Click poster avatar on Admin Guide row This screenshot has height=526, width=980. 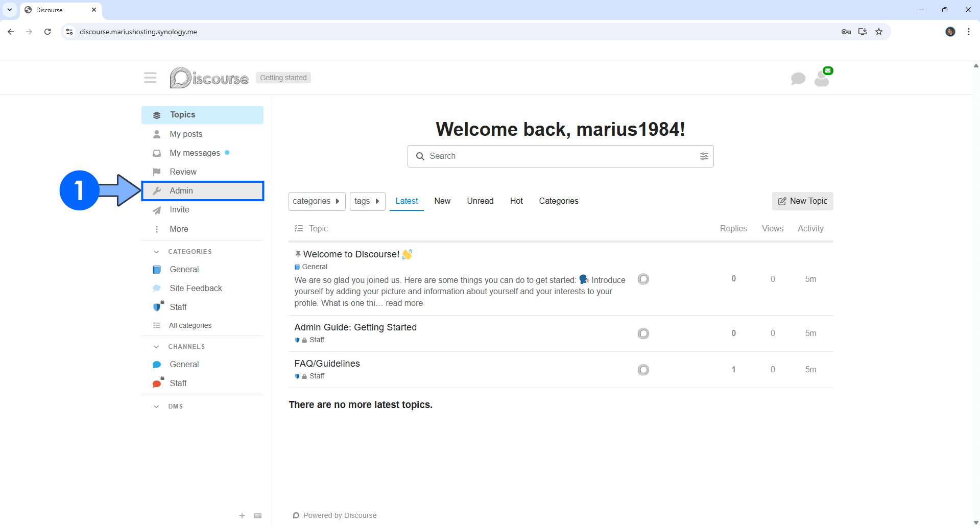[643, 333]
